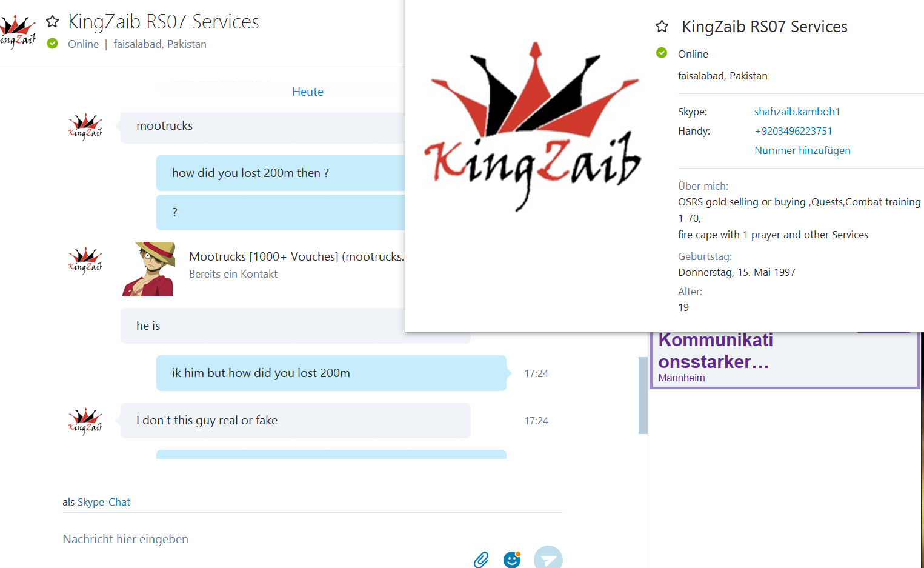
Task: Click Nummer hinzufügen link
Action: point(802,150)
